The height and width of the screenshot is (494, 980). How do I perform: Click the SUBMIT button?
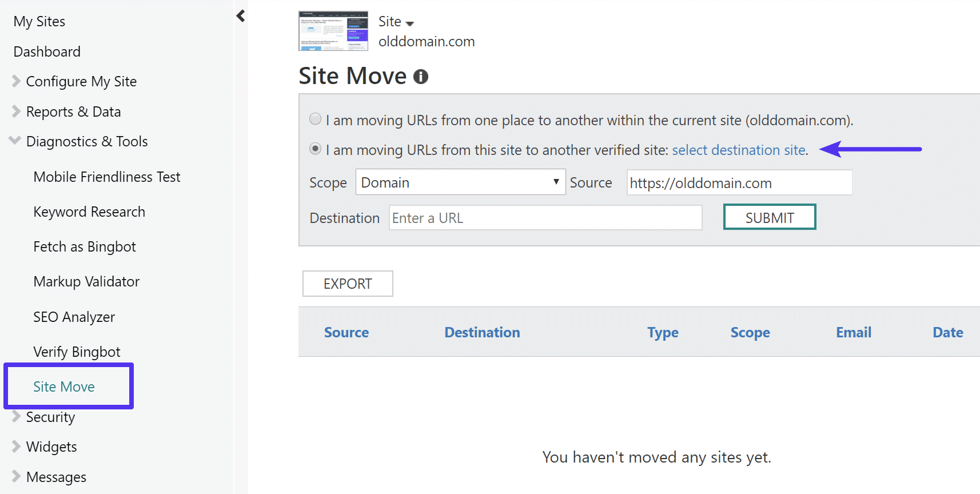(769, 217)
